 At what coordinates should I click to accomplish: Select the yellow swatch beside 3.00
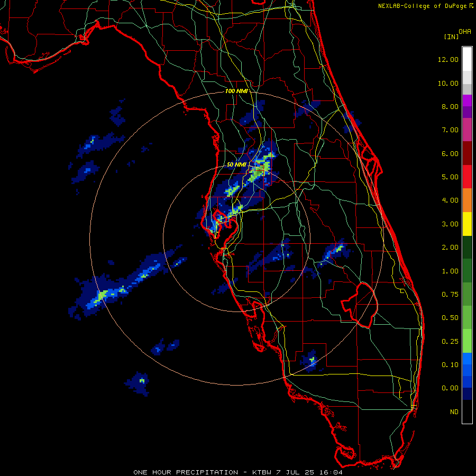pos(467,224)
